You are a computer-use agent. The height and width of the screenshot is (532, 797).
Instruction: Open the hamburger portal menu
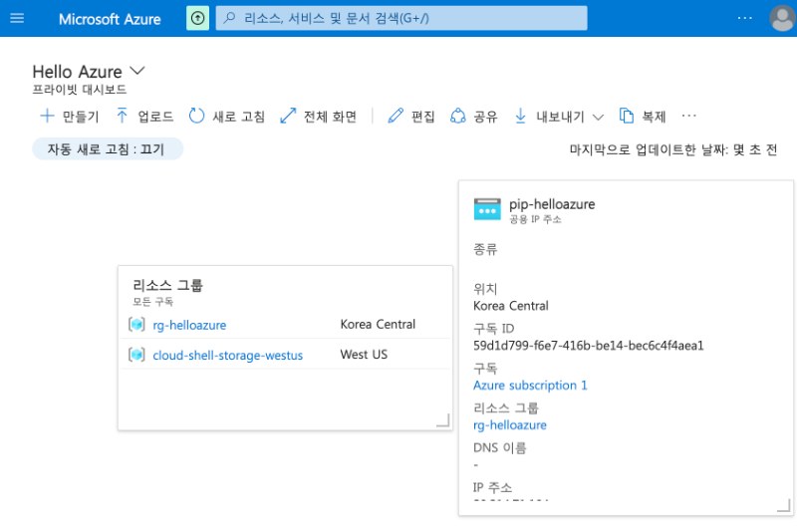point(17,18)
